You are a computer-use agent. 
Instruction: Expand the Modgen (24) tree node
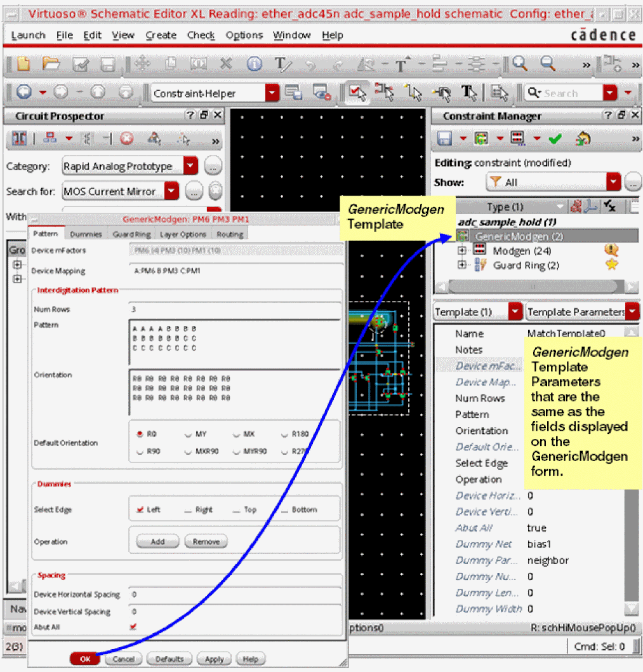coord(462,250)
